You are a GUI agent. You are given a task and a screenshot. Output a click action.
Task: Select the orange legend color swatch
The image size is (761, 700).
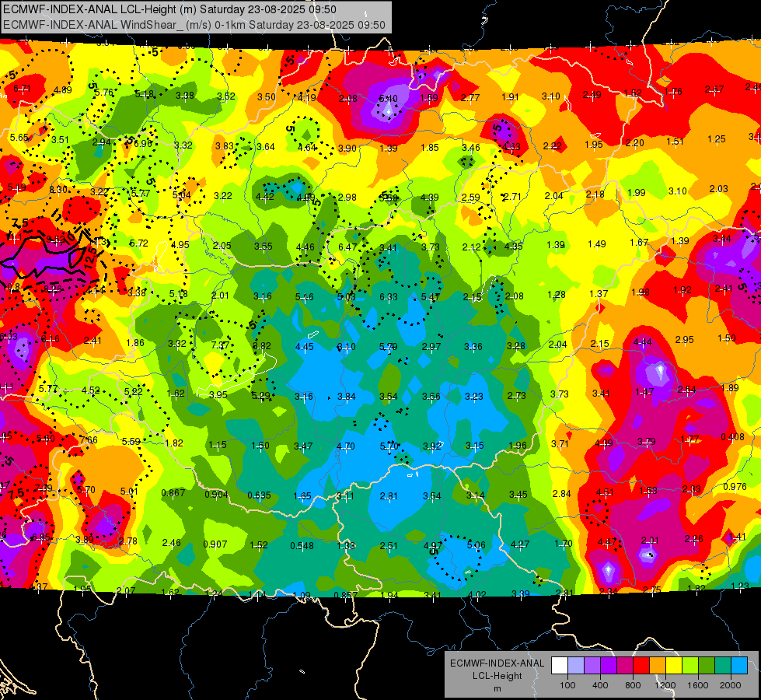coord(658,666)
